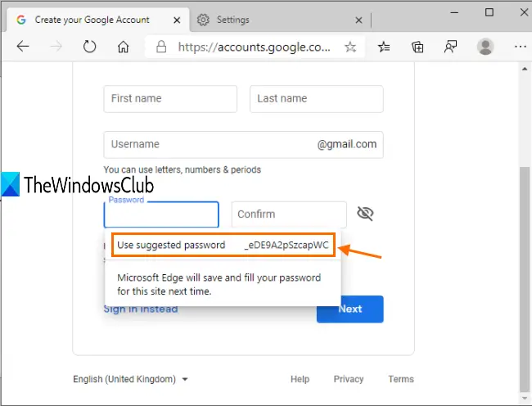Open the user profile avatar
The image size is (532, 406).
(485, 47)
